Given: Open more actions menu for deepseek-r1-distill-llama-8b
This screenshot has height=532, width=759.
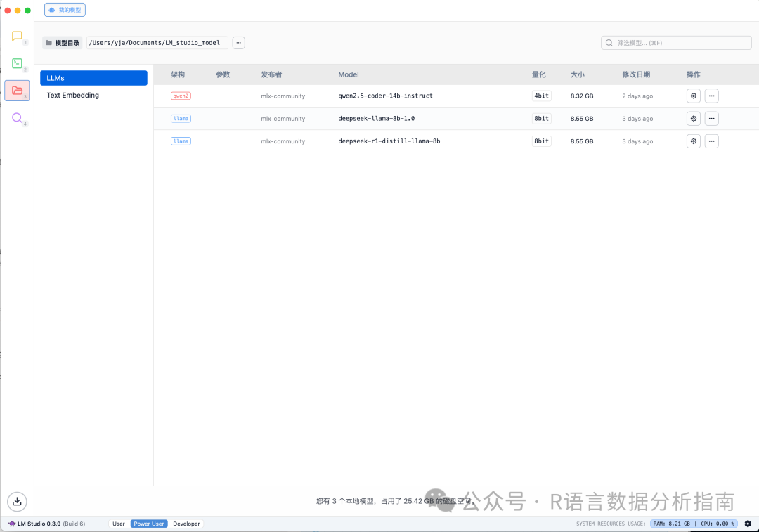Looking at the screenshot, I should point(711,141).
